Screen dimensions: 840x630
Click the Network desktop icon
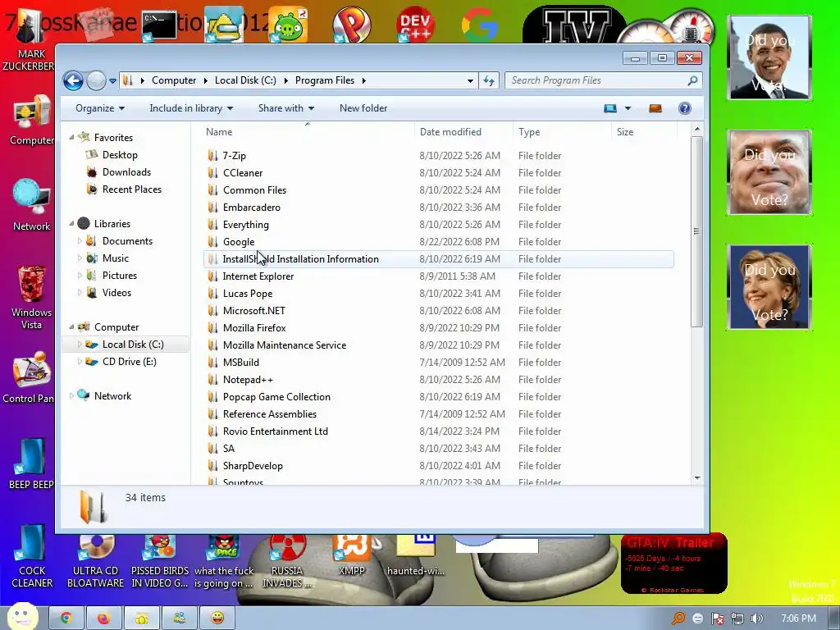coord(31,206)
